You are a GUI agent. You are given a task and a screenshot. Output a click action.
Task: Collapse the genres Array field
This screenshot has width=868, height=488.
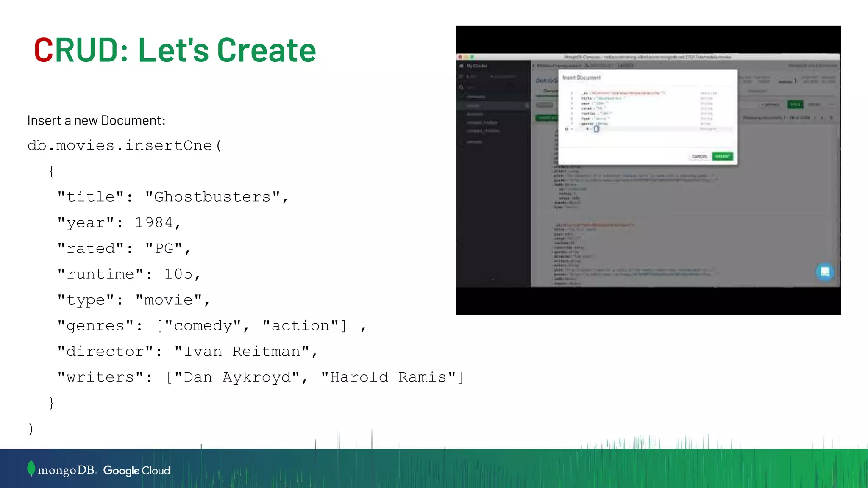pos(580,124)
